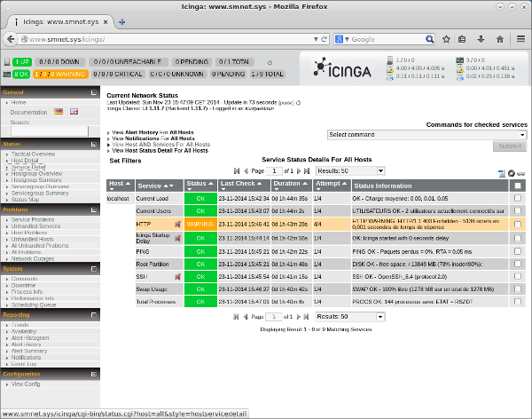Image resolution: width=532 pixels, height=419 pixels.
Task: Click the HTTP service action icon
Action: point(178,225)
